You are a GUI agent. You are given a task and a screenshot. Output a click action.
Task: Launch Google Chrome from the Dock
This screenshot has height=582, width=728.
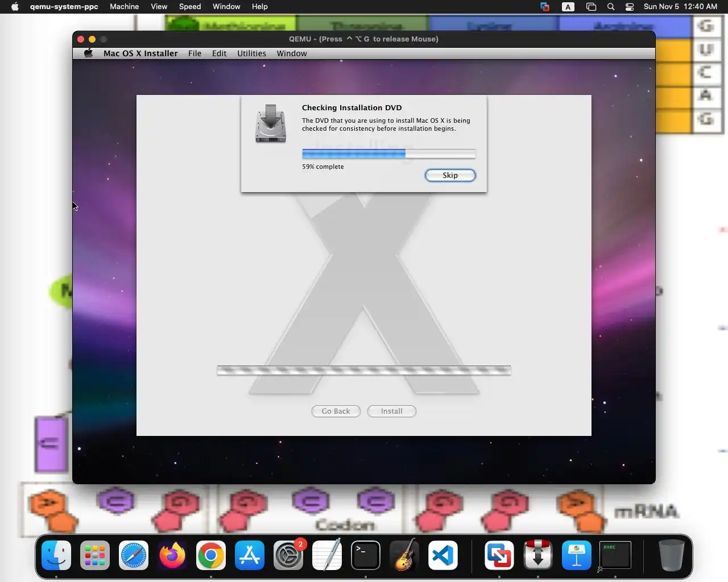[x=211, y=555]
